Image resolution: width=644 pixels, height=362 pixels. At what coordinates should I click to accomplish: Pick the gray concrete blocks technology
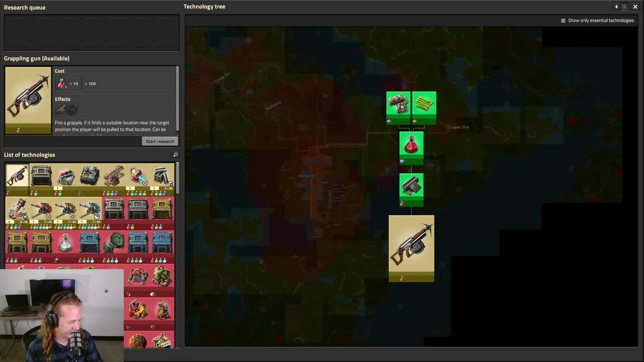coord(162,179)
